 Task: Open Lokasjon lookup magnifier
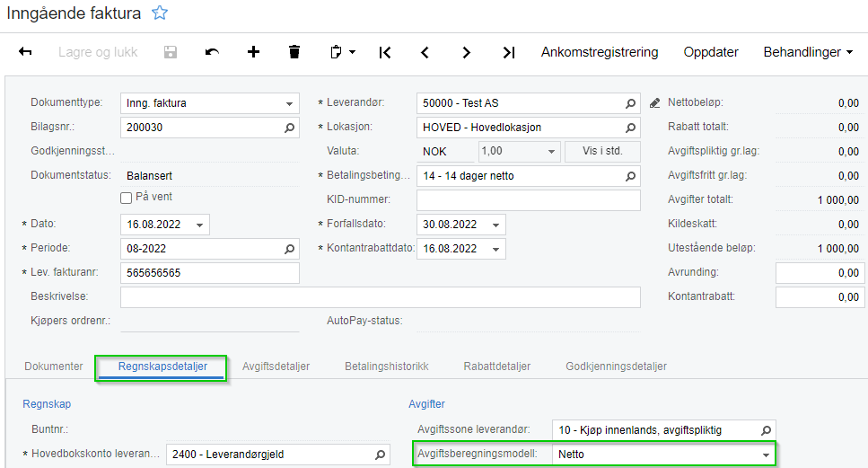click(x=630, y=128)
